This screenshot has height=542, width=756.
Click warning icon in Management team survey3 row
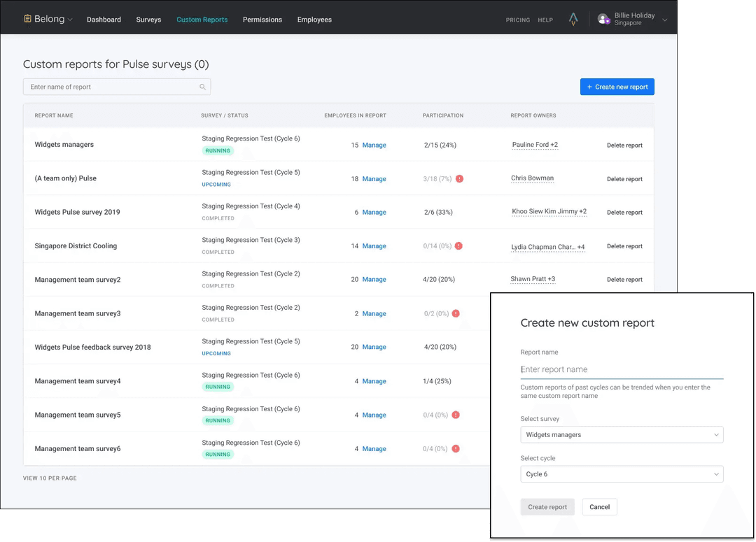coord(456,313)
